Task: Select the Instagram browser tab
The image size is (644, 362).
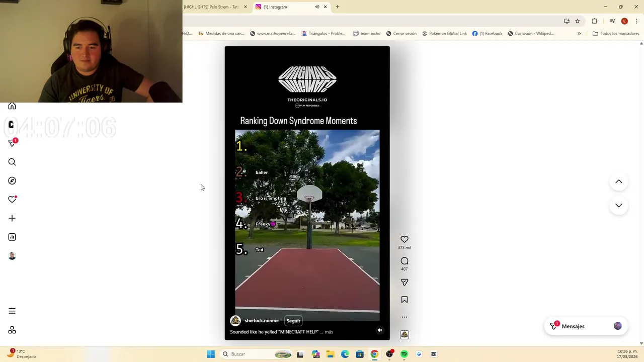Action: point(284,7)
